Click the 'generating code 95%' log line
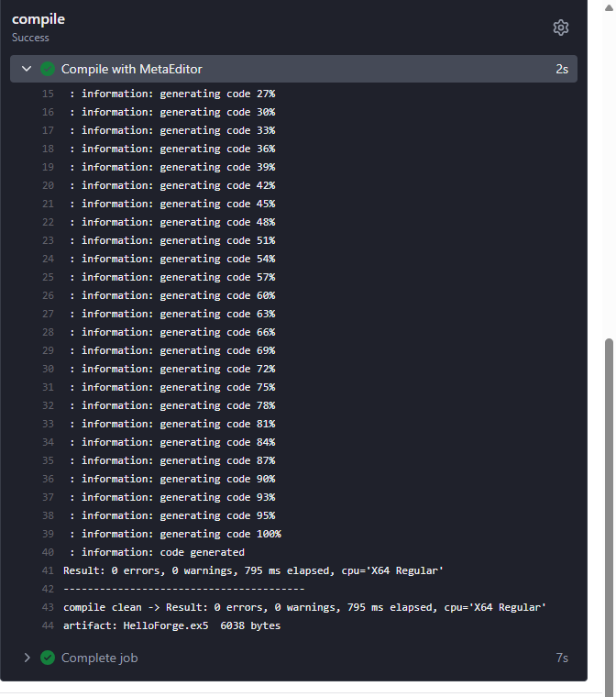This screenshot has height=697, width=616. (x=172, y=515)
